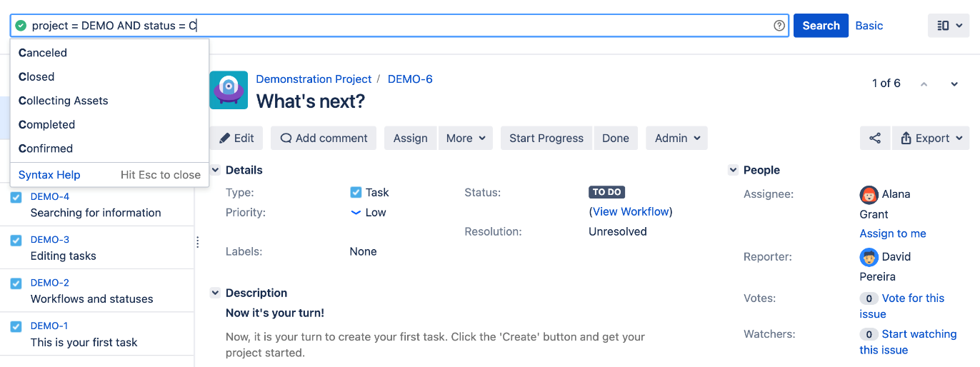Open the DEMO-1 issue key link
The image size is (980, 367).
(50, 326)
